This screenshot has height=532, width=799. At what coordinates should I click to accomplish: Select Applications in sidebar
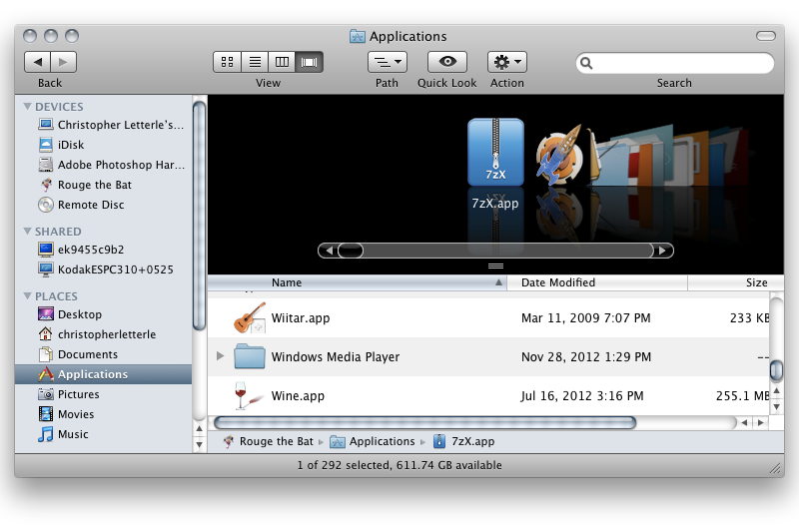(104, 374)
